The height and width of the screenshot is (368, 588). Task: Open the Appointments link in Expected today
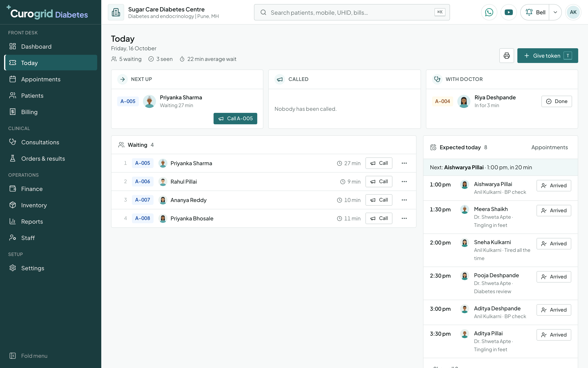(549, 147)
